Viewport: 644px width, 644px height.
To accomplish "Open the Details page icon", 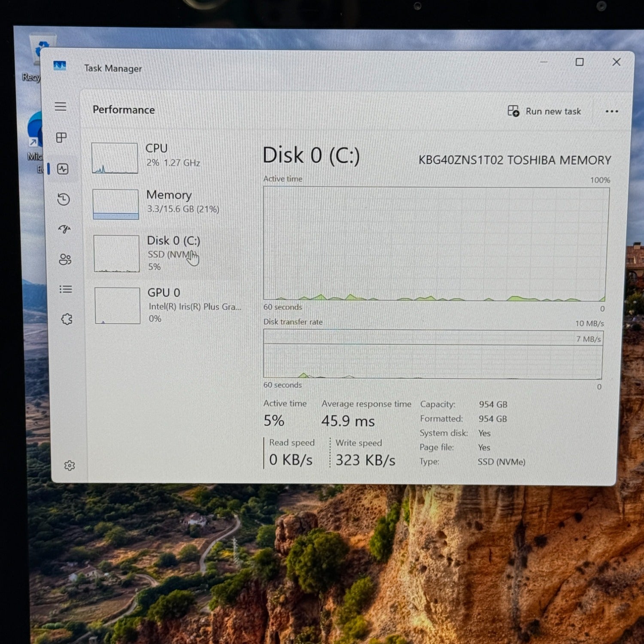I will point(66,289).
